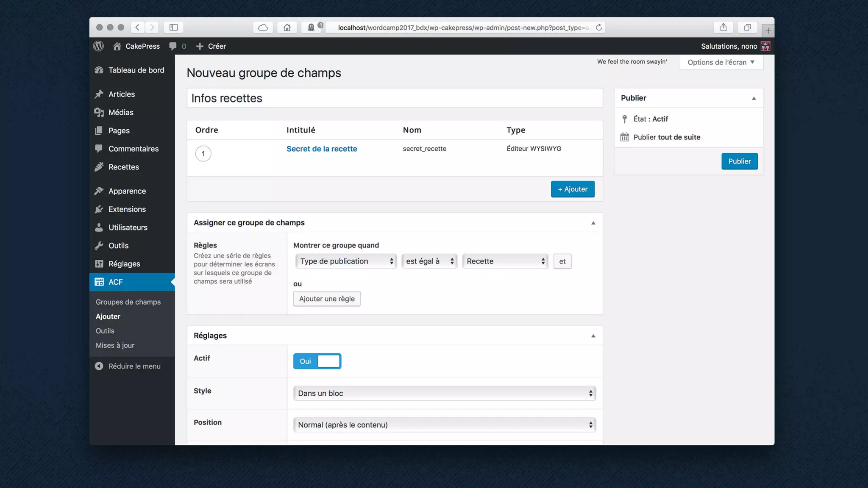The image size is (868, 488).
Task: Click the WordPress logo icon
Action: [98, 46]
